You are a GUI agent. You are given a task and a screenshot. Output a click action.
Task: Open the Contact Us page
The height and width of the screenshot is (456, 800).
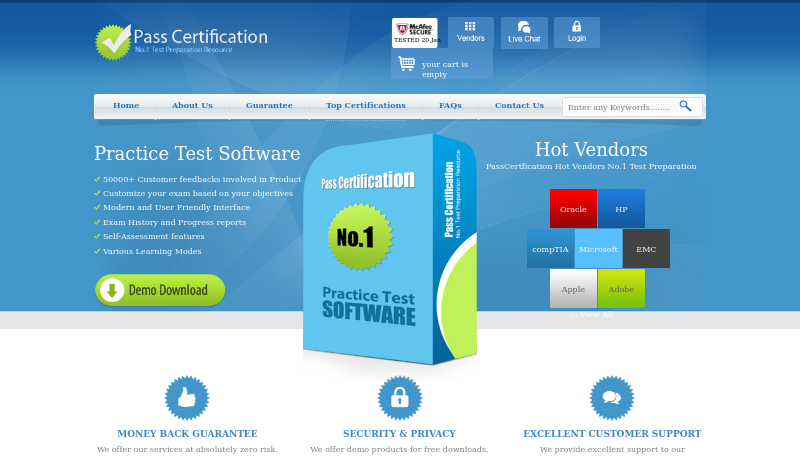[519, 105]
